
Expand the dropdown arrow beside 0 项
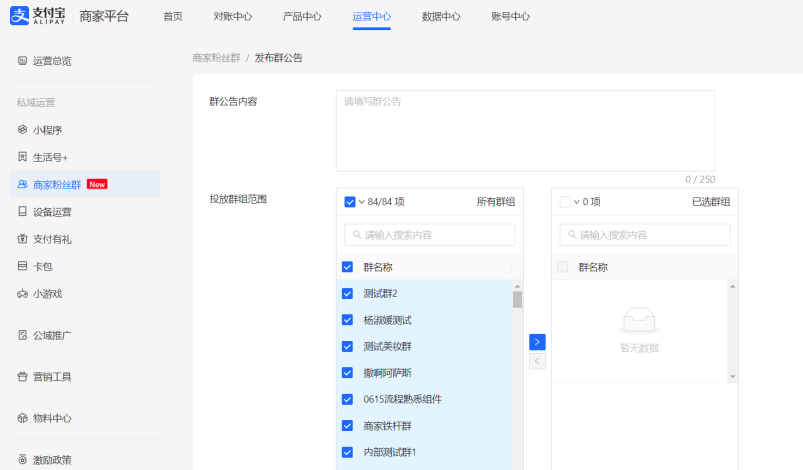577,202
